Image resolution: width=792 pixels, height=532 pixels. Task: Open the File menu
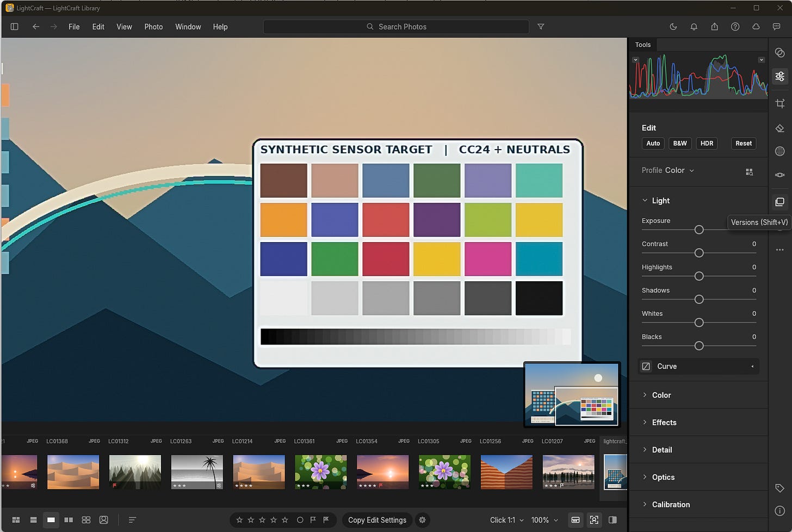tap(74, 27)
